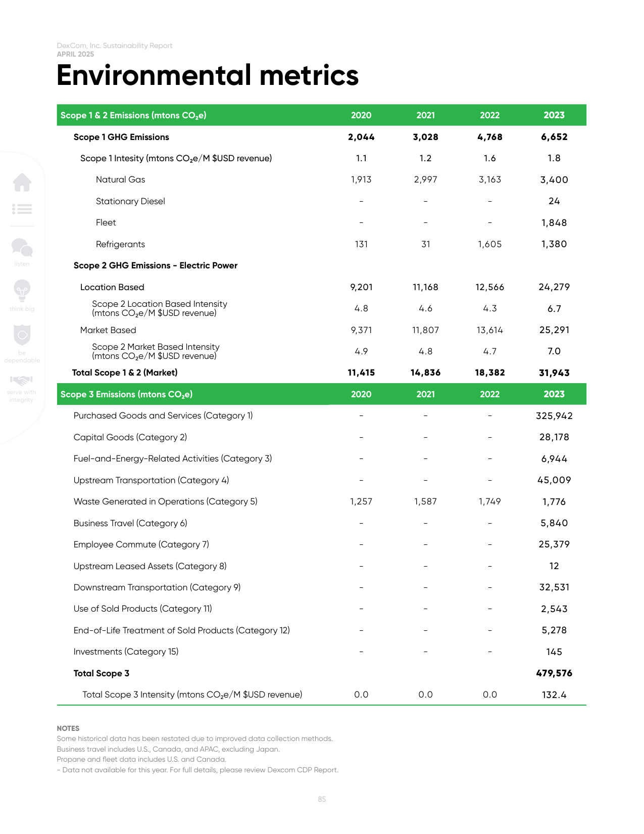Image resolution: width=644 pixels, height=834 pixels.
Task: Click Waste Generated in Operations 2020 value 1,257
Action: [361, 501]
